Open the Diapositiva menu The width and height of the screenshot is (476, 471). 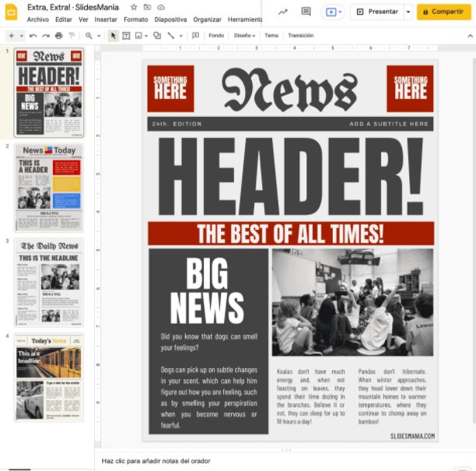[170, 19]
